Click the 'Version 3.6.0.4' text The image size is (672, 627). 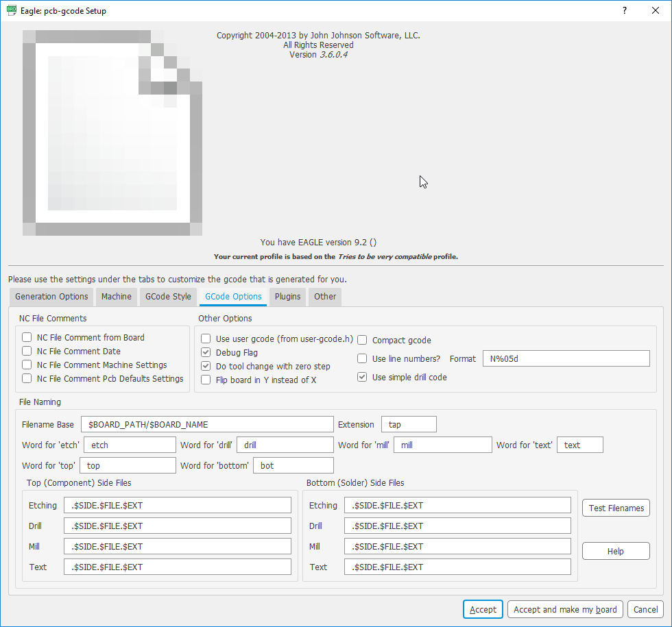click(x=318, y=55)
